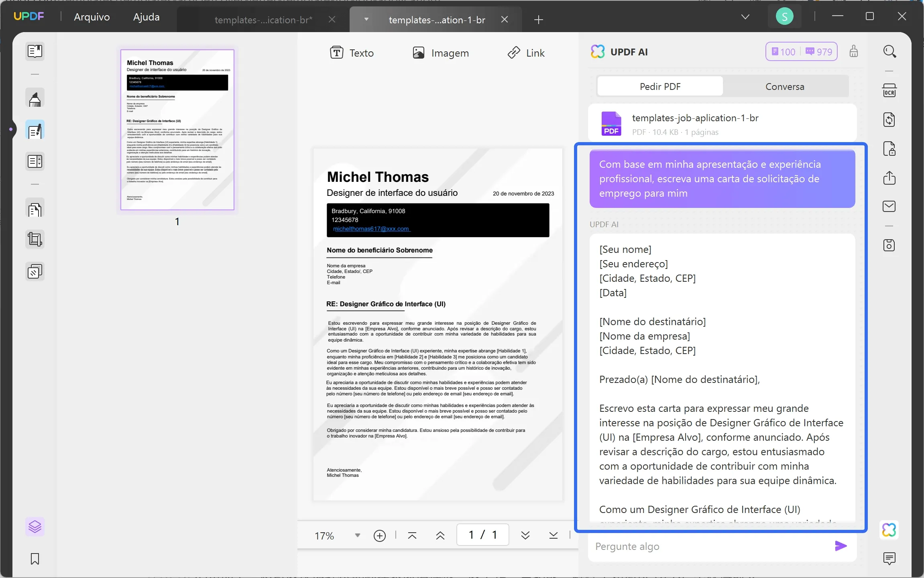Add a Link to the page

(x=526, y=53)
